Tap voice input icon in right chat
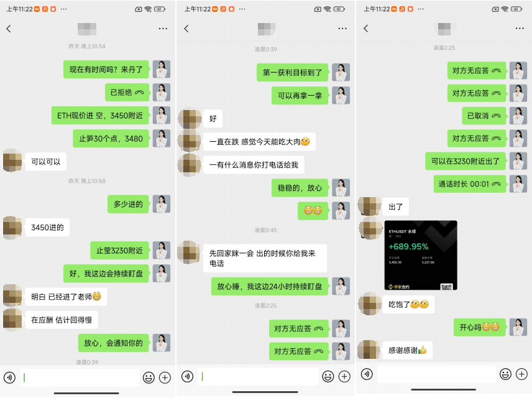The width and height of the screenshot is (532, 398). [367, 374]
